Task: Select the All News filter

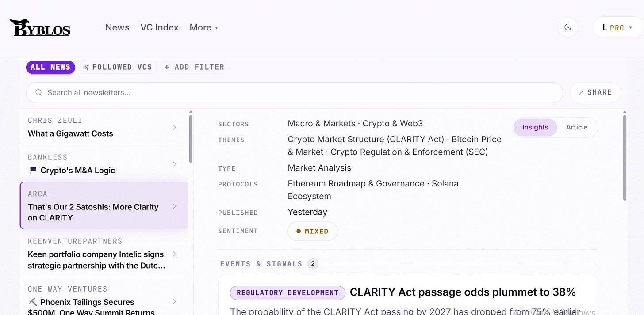Action: [50, 67]
